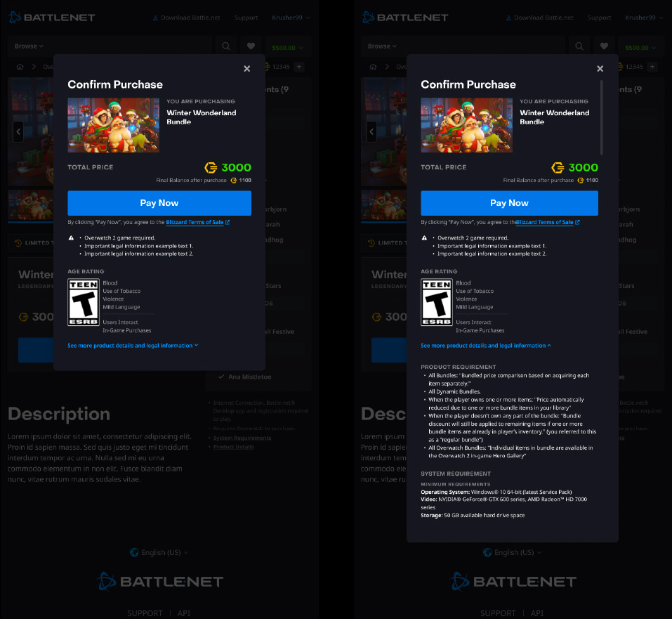
Task: Open the $500.00 balance dropdown on left page
Action: pyautogui.click(x=287, y=48)
